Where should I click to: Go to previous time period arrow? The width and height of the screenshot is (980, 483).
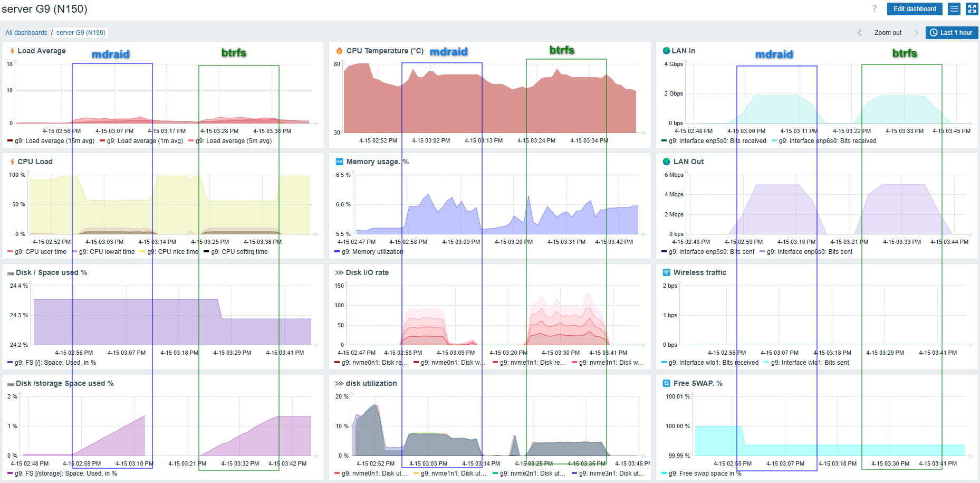[x=860, y=33]
